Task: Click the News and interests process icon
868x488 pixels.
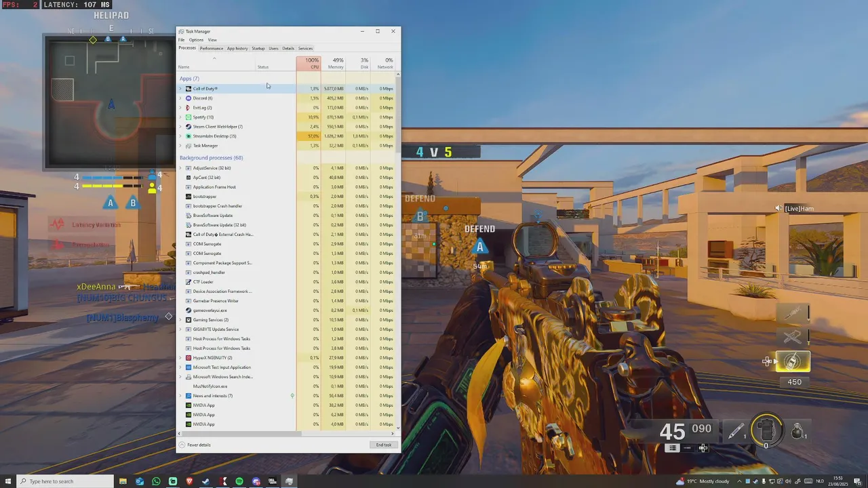Action: coord(189,396)
